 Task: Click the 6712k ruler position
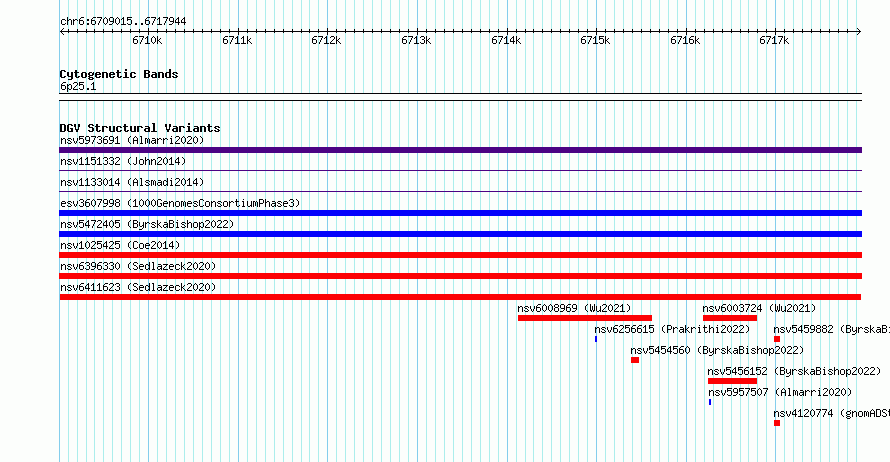pyautogui.click(x=326, y=40)
